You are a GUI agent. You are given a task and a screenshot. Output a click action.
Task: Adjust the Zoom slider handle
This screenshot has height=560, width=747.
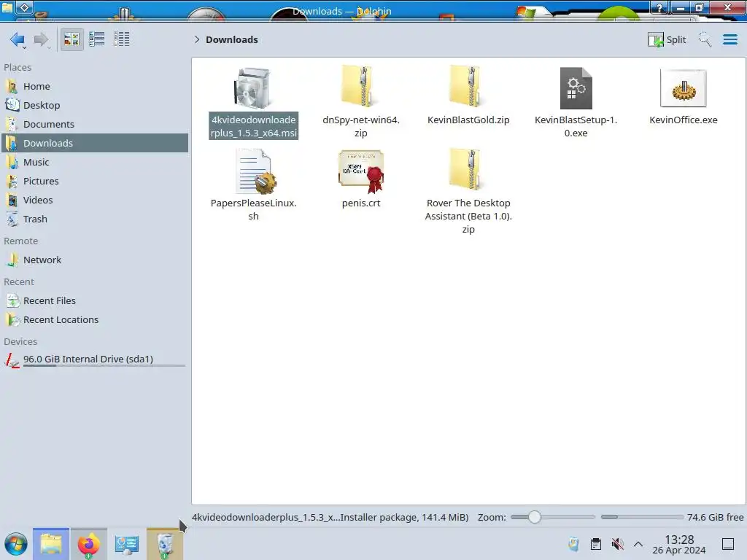tap(535, 517)
